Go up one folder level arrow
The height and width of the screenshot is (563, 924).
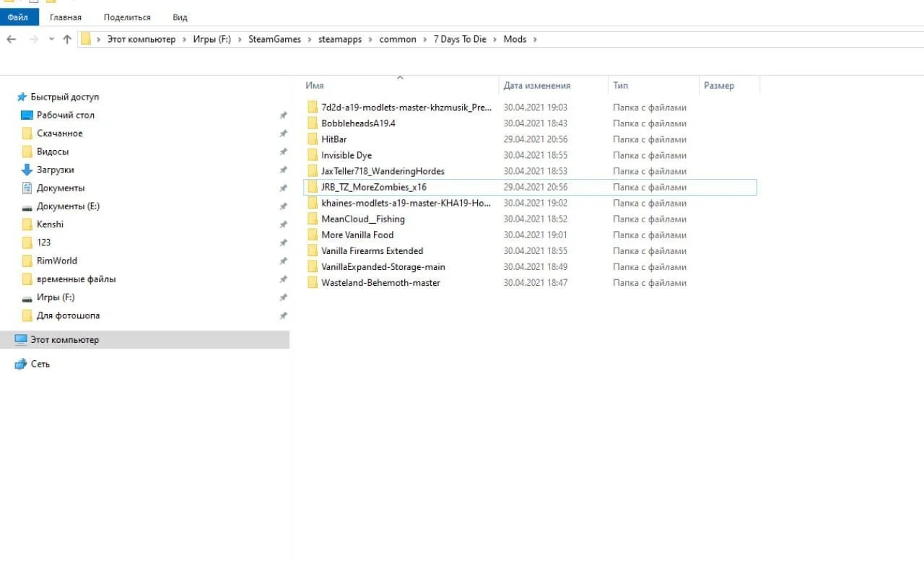click(67, 39)
